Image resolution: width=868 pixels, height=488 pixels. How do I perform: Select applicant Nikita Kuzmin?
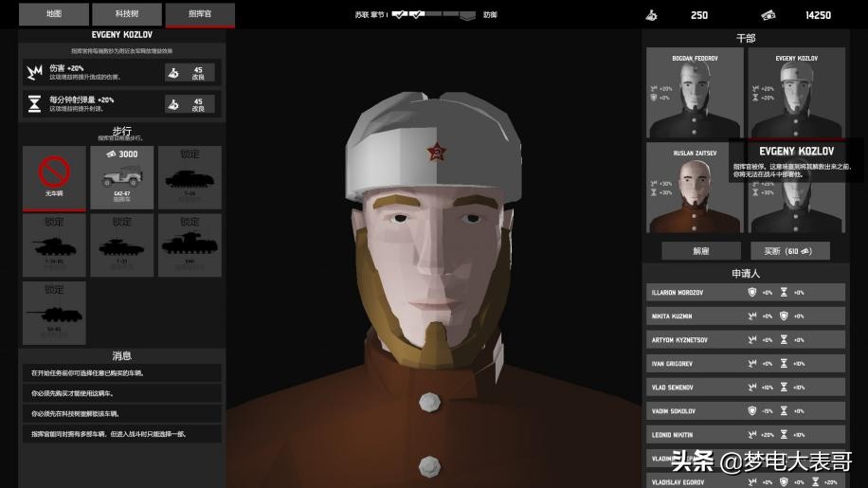tap(745, 316)
